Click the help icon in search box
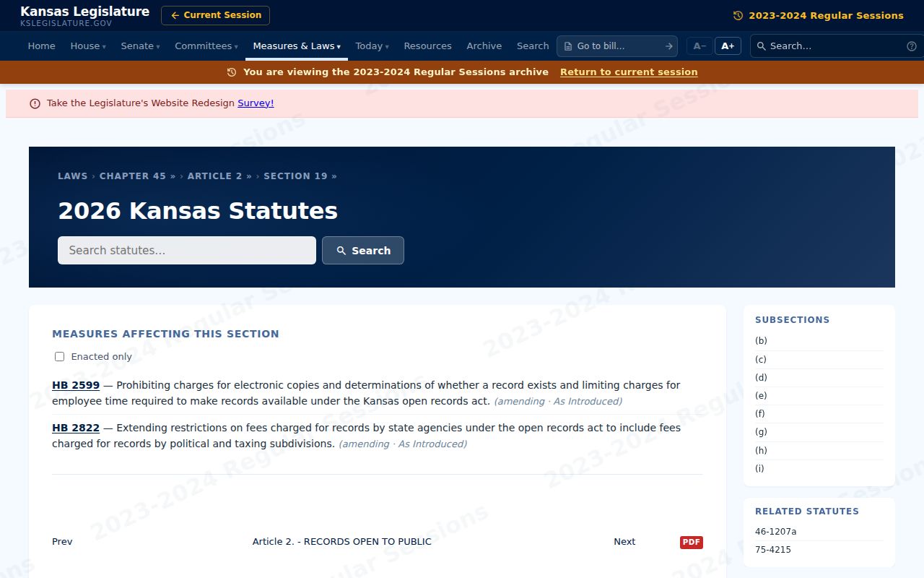924x578 pixels. click(x=912, y=46)
